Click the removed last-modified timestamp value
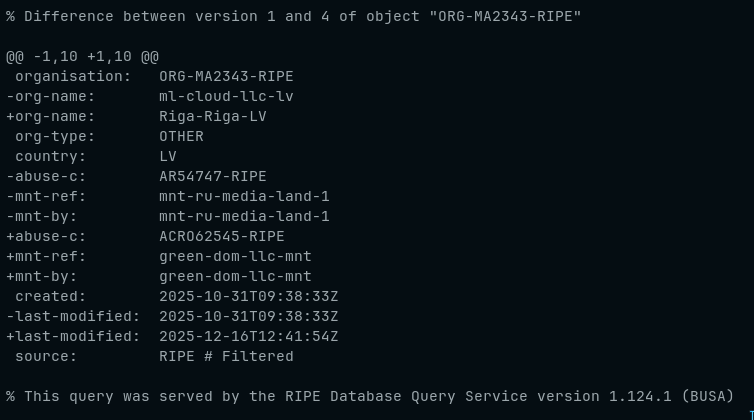754x420 pixels. point(249,317)
